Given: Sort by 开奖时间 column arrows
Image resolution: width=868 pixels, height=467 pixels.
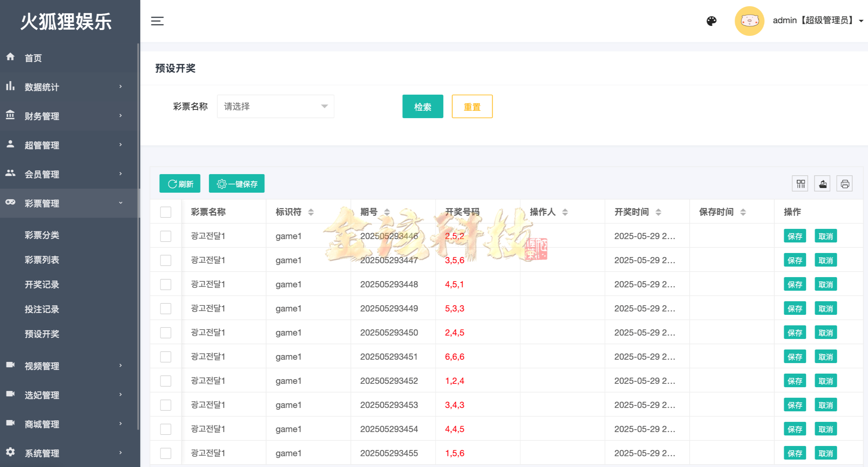Looking at the screenshot, I should (658, 212).
